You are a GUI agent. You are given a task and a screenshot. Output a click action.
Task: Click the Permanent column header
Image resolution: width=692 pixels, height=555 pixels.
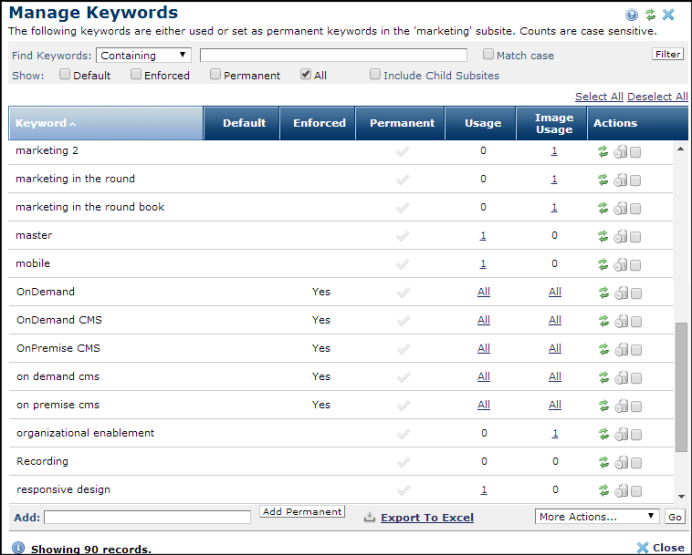coord(402,124)
